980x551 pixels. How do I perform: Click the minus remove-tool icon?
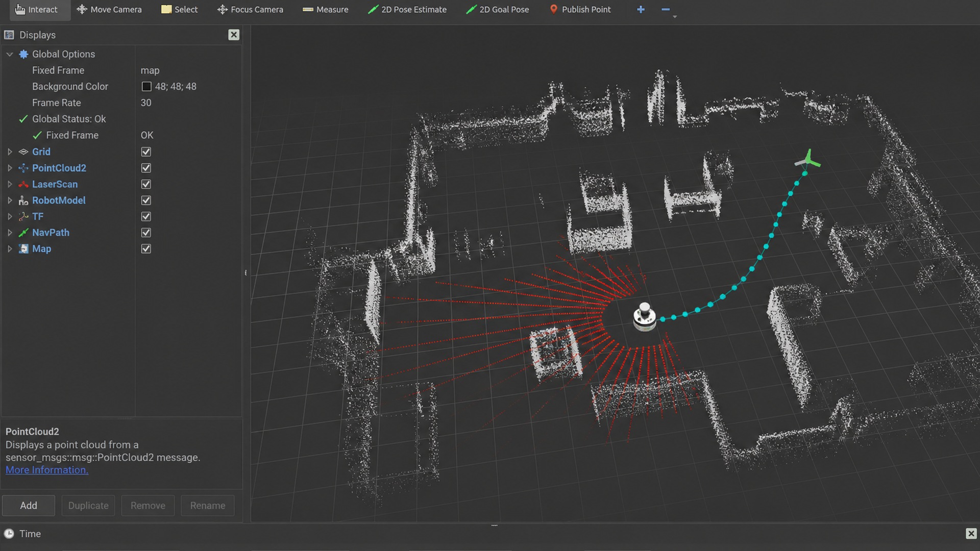[665, 9]
